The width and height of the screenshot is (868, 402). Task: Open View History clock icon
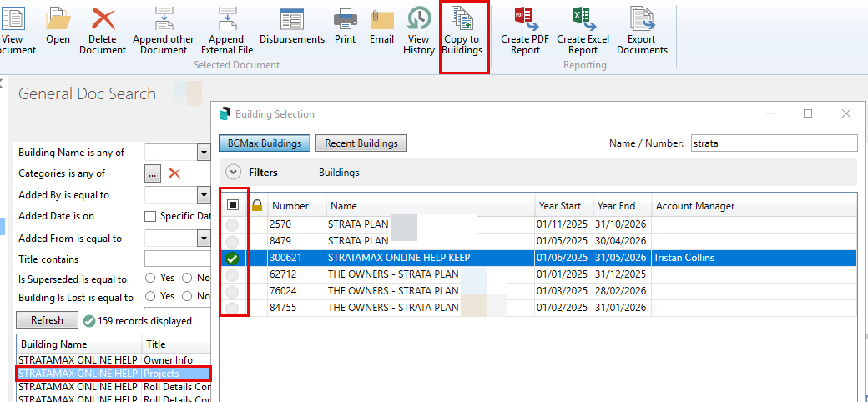point(419,18)
